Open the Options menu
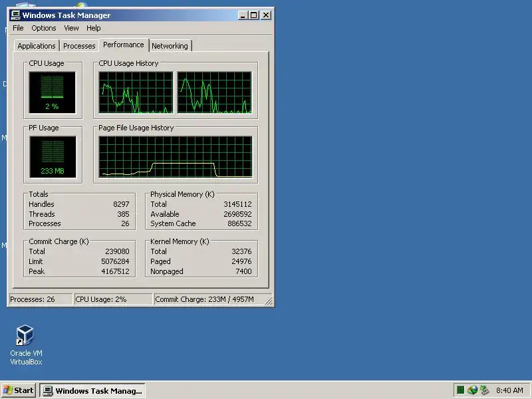532x399 pixels. pos(44,28)
